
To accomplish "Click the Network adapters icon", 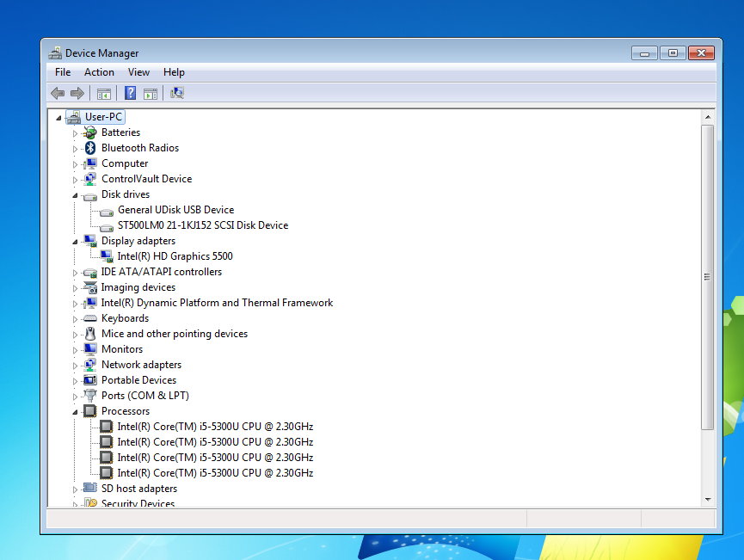I will pos(89,365).
